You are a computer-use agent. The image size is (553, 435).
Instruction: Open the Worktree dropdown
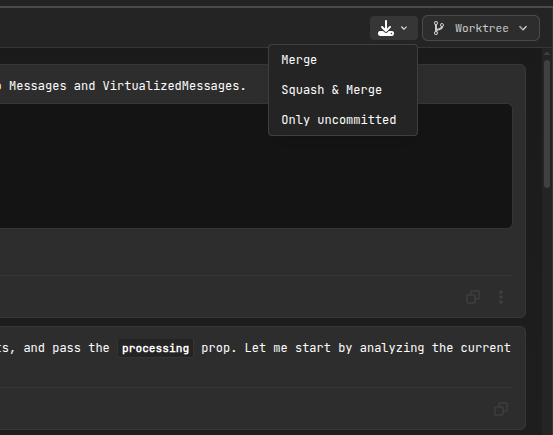[x=481, y=28]
